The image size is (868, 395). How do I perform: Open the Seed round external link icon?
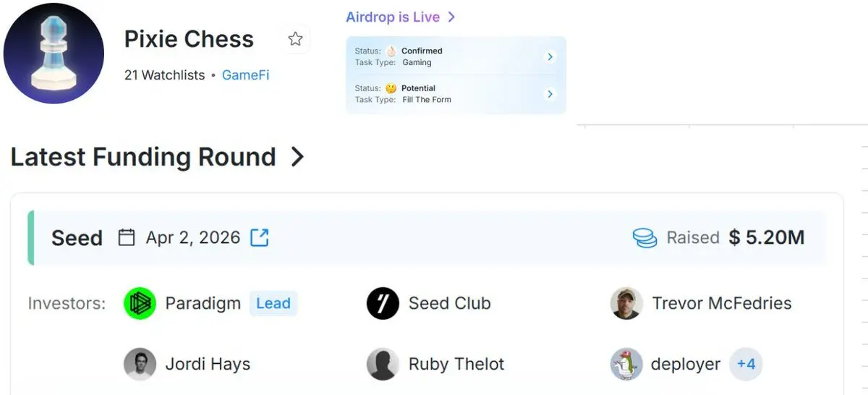point(259,237)
